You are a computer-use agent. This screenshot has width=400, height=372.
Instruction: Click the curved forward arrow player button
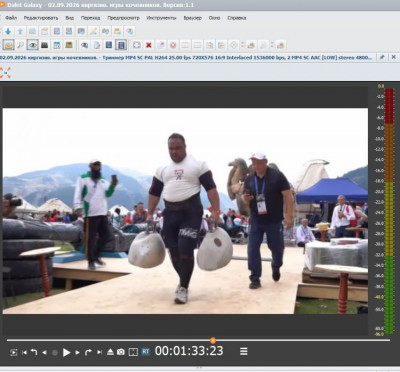pos(88,352)
